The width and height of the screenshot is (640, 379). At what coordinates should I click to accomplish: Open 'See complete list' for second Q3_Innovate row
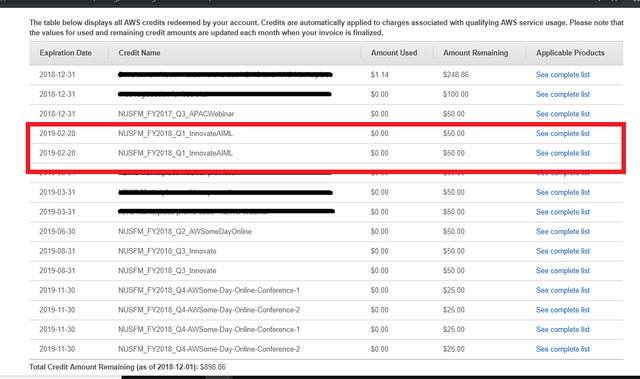[562, 270]
